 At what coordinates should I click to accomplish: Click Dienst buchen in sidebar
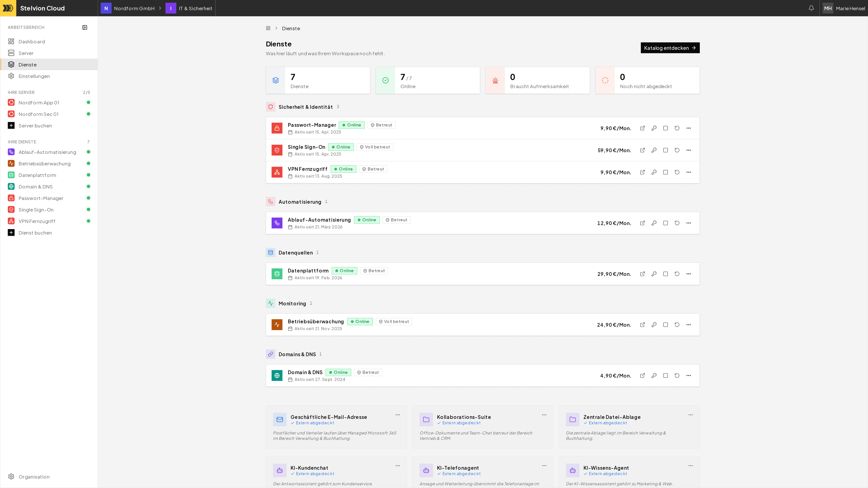[49, 233]
